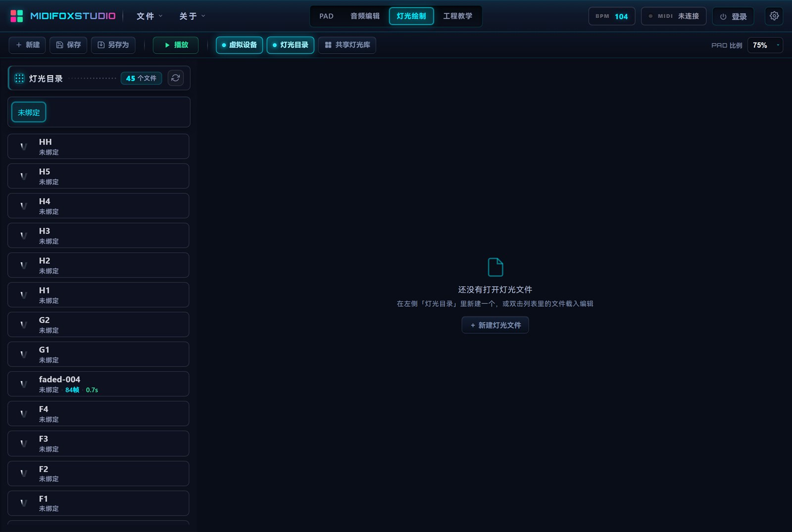The width and height of the screenshot is (792, 532).
Task: Click the V icon on faded-004 row
Action: coord(23,384)
